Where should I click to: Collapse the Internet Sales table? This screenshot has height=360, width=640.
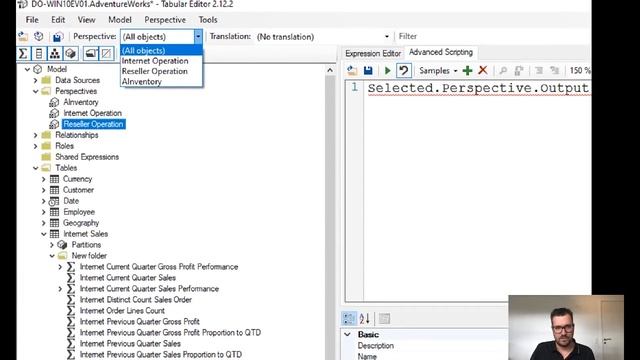click(44, 234)
